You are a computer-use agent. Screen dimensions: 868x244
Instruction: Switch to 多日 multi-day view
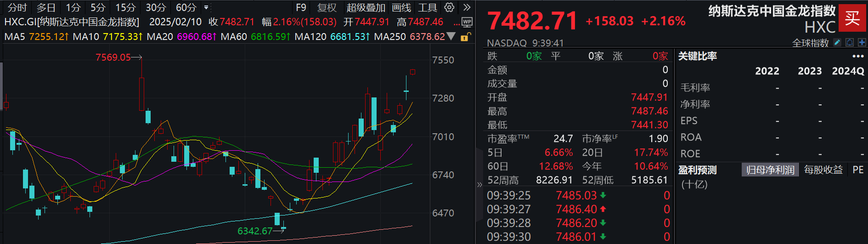(46, 7)
